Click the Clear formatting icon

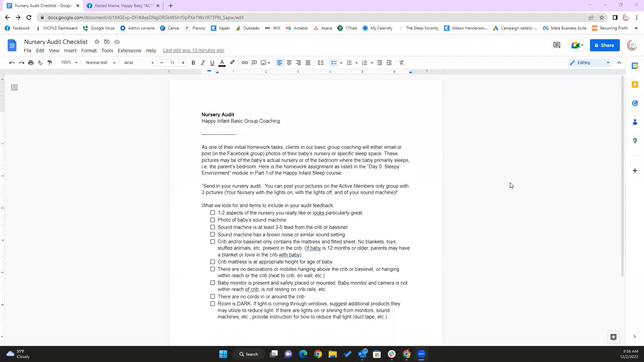(x=401, y=63)
